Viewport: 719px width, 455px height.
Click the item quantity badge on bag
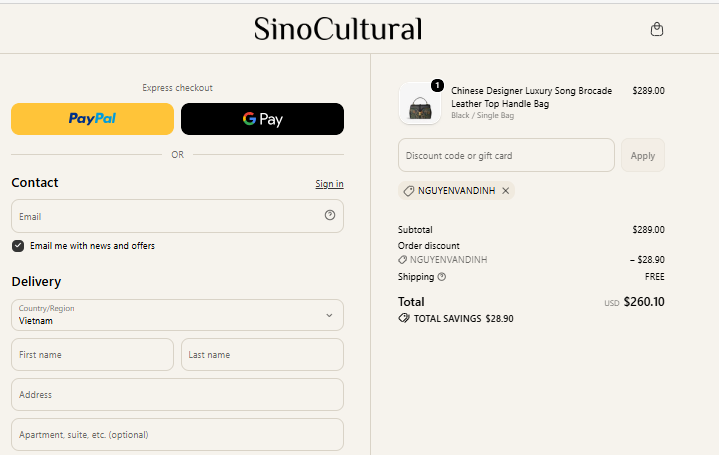tap(437, 85)
